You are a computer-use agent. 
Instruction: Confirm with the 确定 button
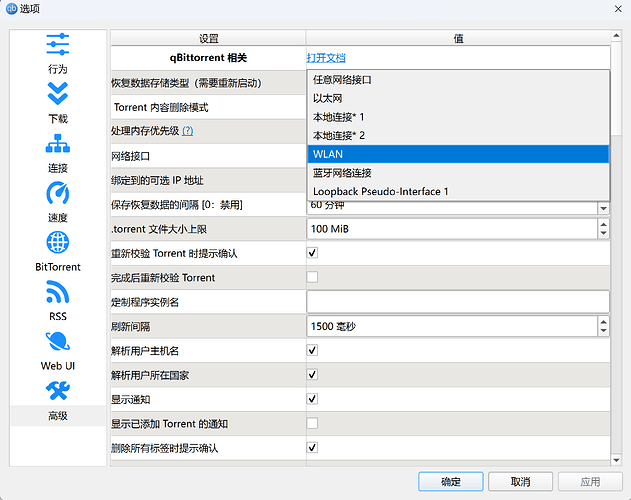click(x=451, y=481)
